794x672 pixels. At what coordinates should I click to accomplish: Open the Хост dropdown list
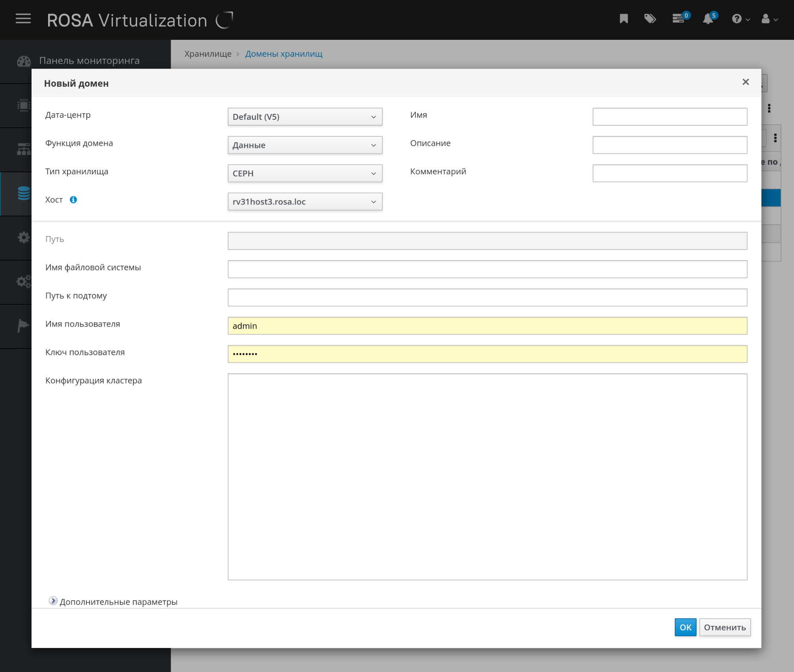click(305, 202)
